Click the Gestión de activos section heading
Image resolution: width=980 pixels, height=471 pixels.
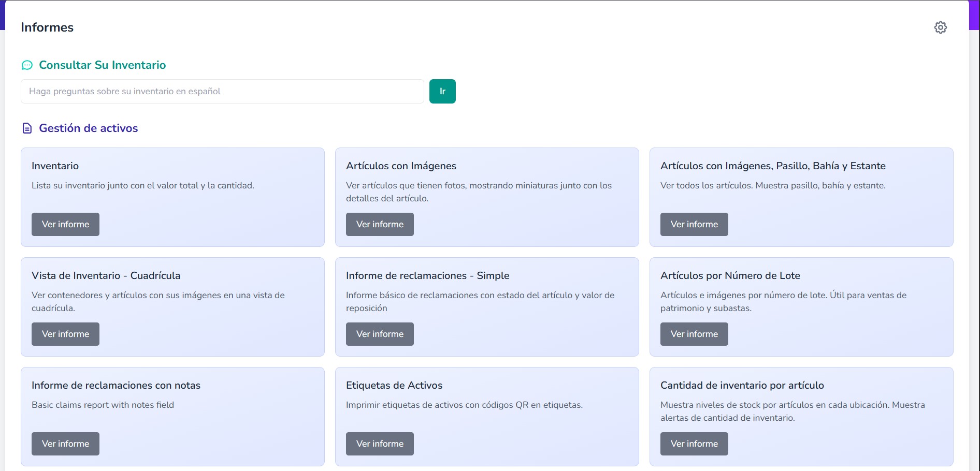tap(88, 128)
